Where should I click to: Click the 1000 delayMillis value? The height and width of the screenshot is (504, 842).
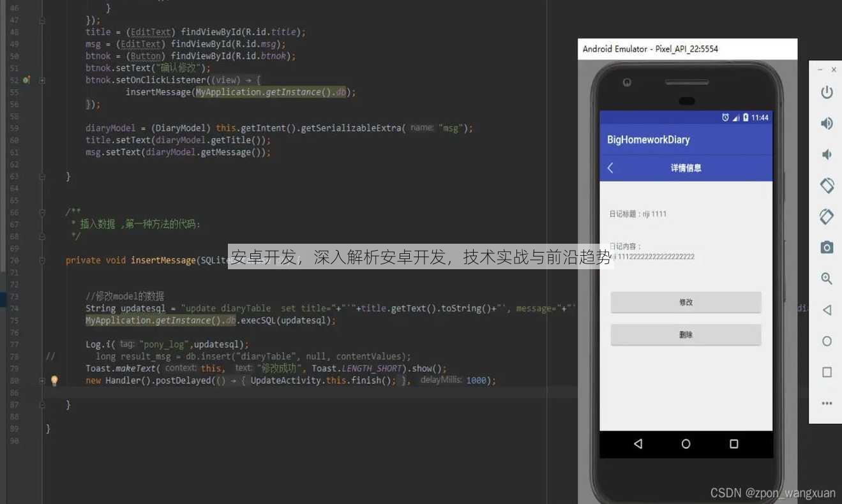click(x=476, y=381)
